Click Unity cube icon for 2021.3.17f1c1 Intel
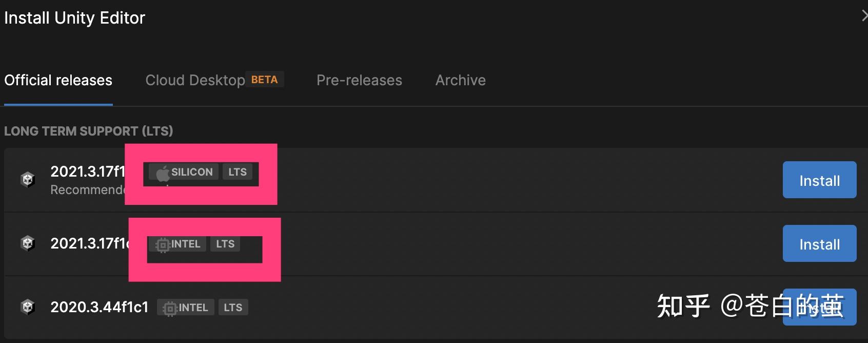868x343 pixels. click(28, 243)
